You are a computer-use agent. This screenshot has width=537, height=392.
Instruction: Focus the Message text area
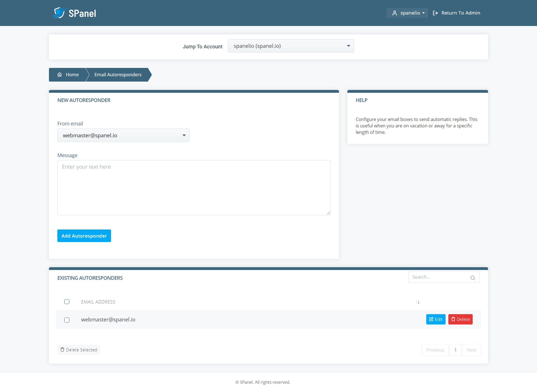click(x=194, y=187)
